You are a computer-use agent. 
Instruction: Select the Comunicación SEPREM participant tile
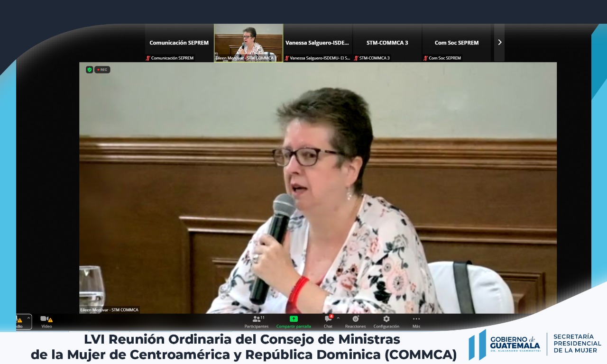point(179,43)
